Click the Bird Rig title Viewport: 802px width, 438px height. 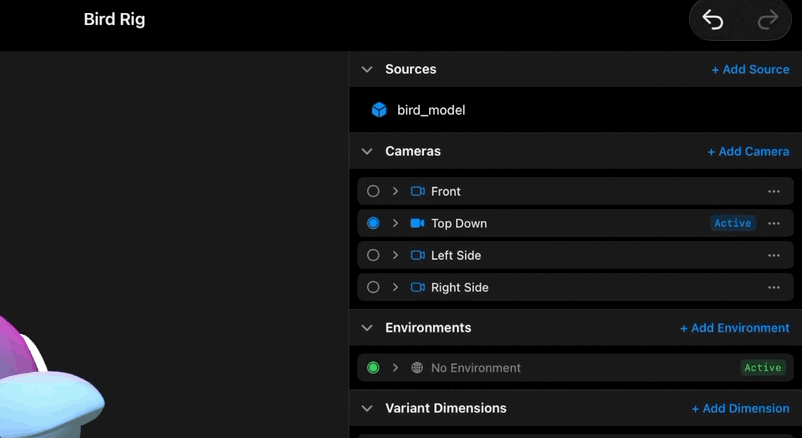point(115,19)
